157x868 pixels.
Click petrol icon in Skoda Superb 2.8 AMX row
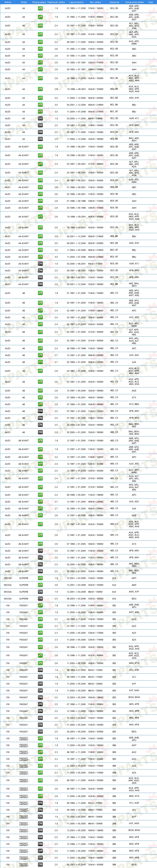pos(40,585)
